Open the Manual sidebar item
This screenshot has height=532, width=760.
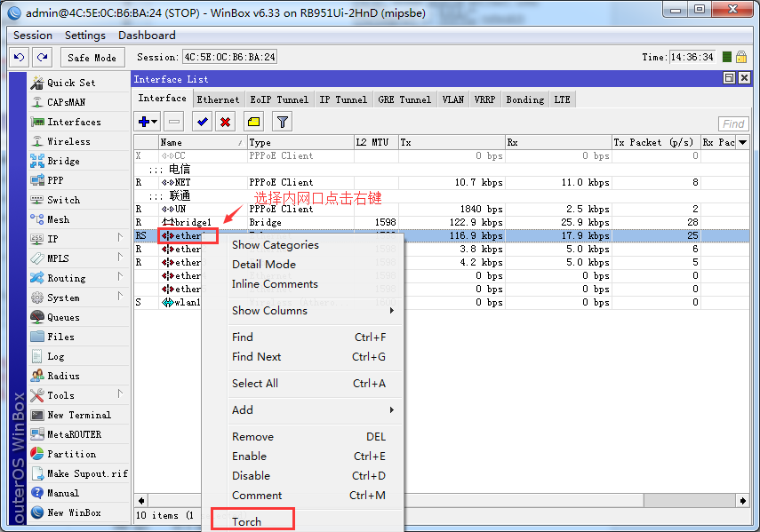[79, 493]
